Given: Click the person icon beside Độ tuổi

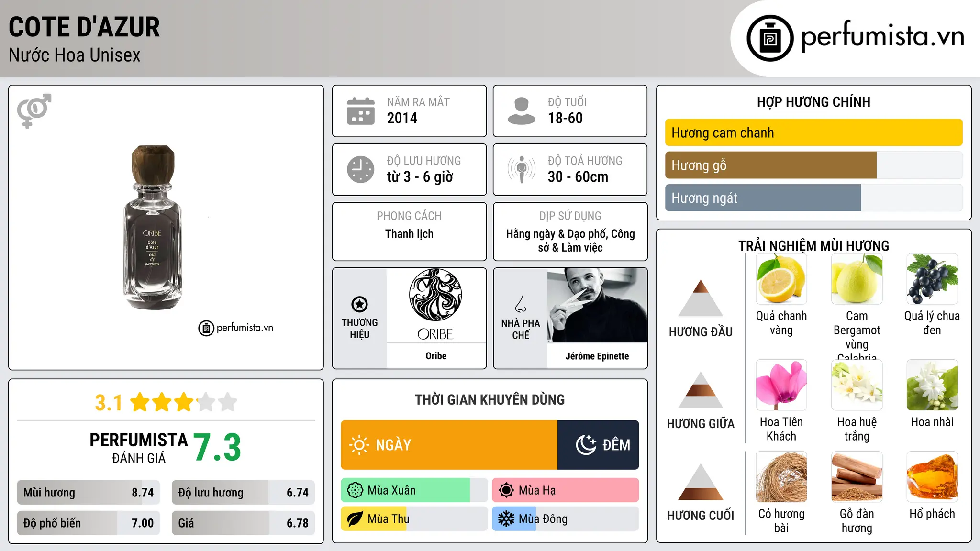Looking at the screenshot, I should [x=521, y=111].
